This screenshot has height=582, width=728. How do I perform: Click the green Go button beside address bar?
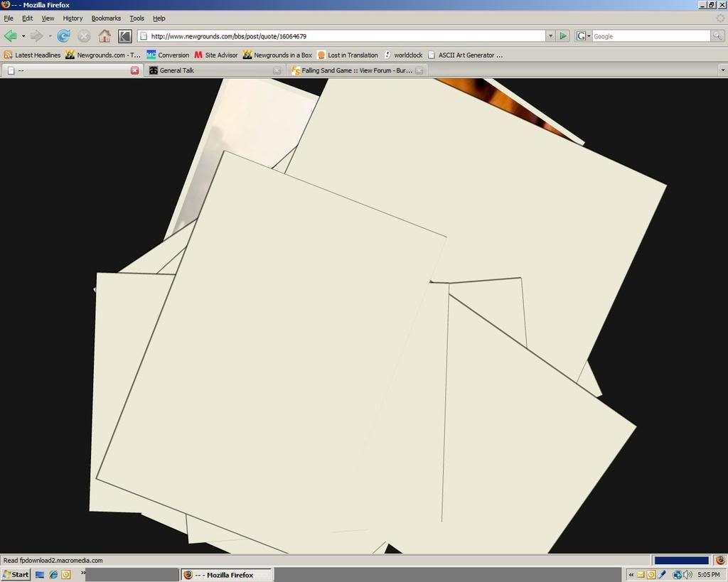click(563, 36)
